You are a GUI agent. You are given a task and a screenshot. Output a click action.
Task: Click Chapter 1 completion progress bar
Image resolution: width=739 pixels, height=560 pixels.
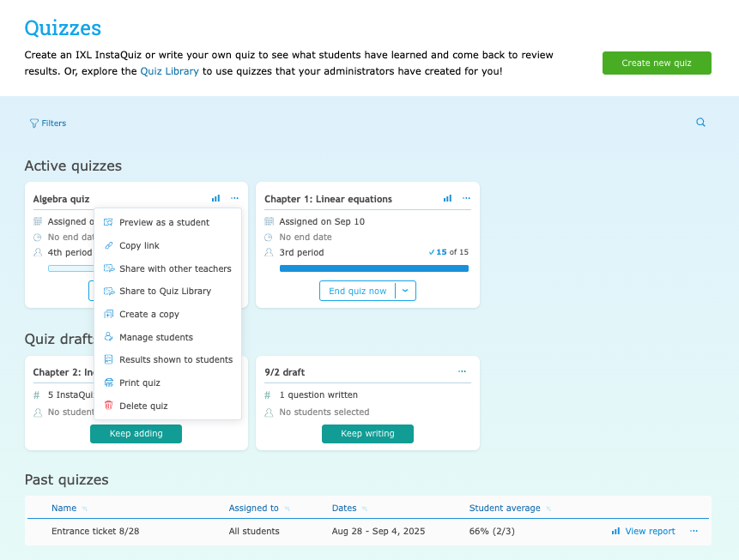373,268
